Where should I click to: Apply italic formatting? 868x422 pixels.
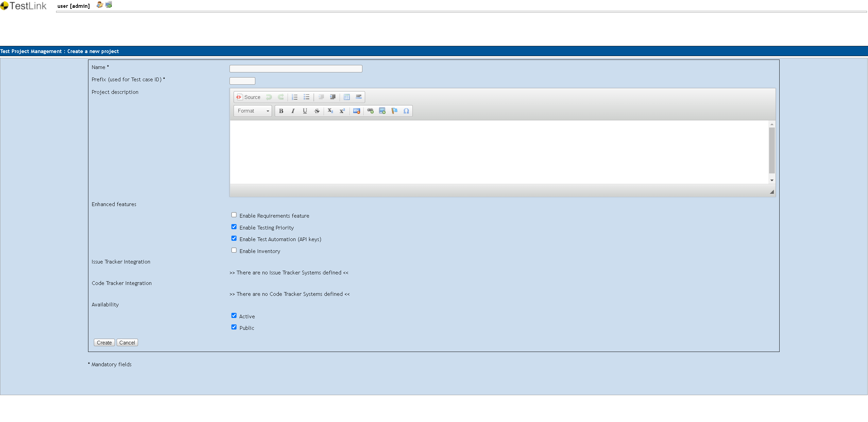(x=293, y=111)
